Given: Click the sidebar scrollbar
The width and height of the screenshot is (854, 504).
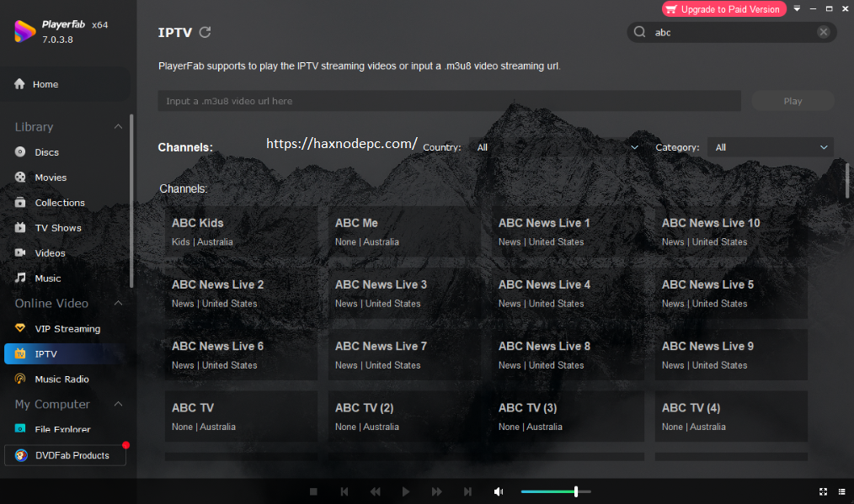Looking at the screenshot, I should [131, 200].
